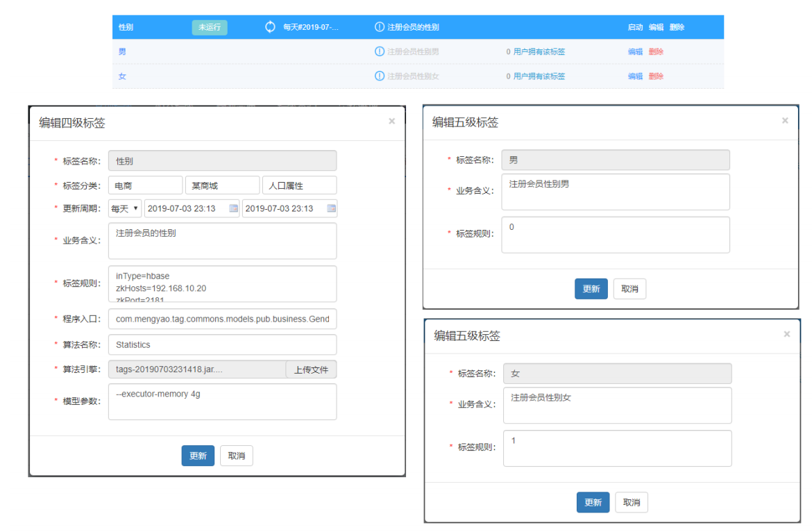Viewport: 812px width, 532px height.
Task: Click 模型参数 textarea with --executor-memory 4g
Action: coord(223,401)
